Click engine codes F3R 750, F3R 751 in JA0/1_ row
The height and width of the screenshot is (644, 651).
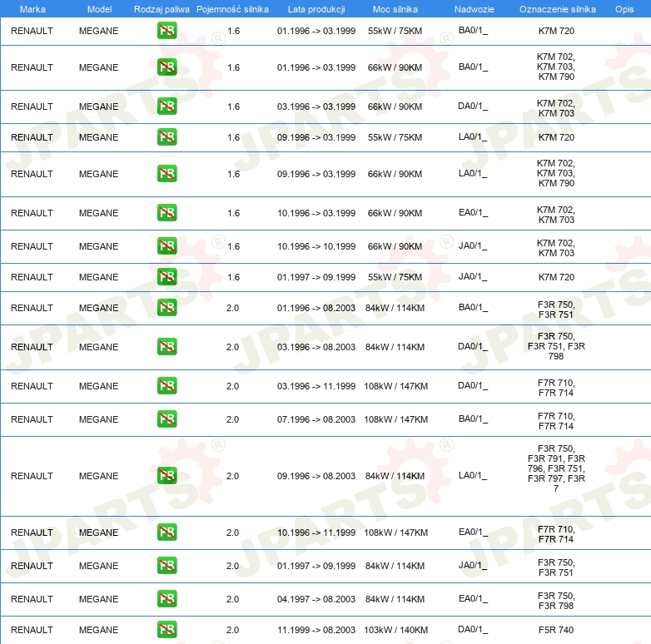click(556, 567)
